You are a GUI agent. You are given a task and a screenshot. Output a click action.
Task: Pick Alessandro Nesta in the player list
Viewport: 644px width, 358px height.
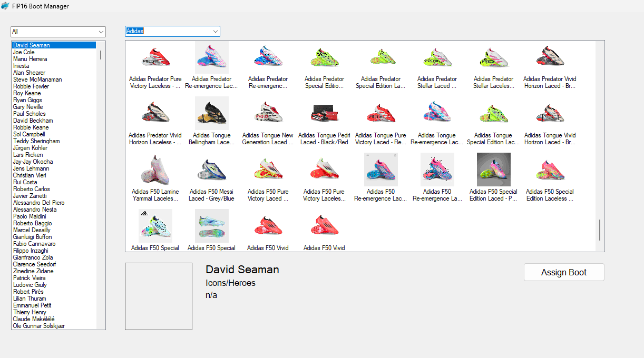tap(54, 210)
